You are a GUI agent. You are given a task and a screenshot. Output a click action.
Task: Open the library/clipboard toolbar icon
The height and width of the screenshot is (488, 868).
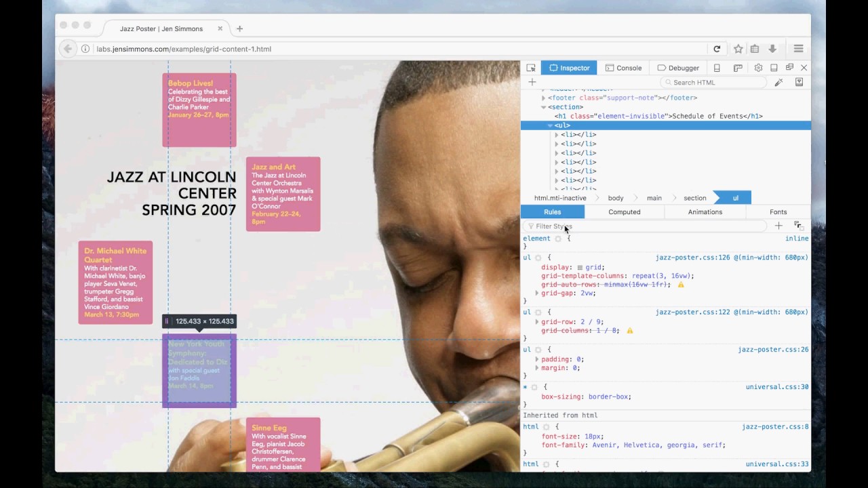tap(755, 49)
